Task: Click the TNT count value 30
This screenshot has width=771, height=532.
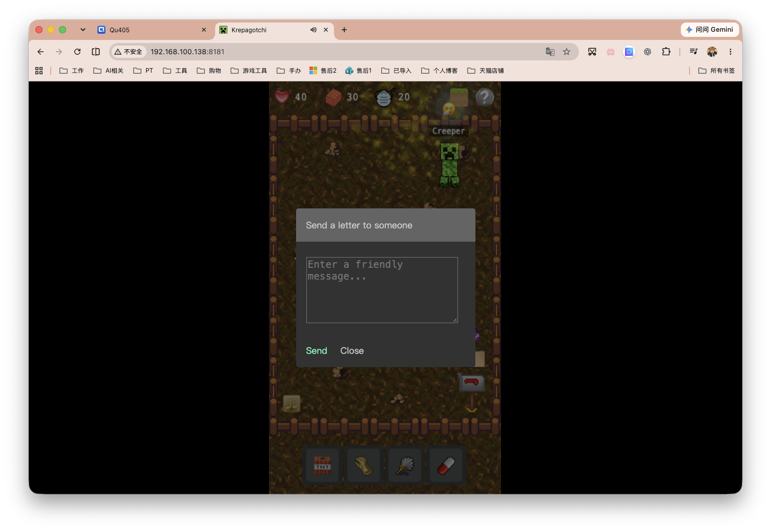Action: coord(352,97)
